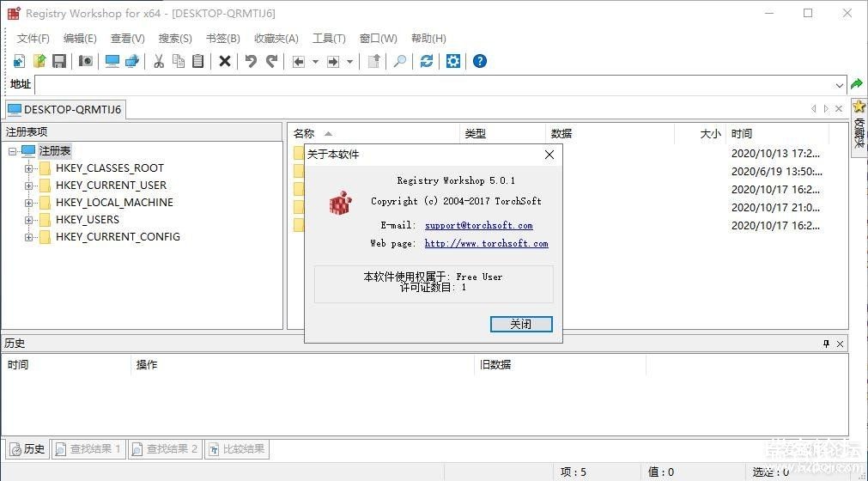Open the 帮助(H) menu
868x481 pixels.
pyautogui.click(x=428, y=38)
